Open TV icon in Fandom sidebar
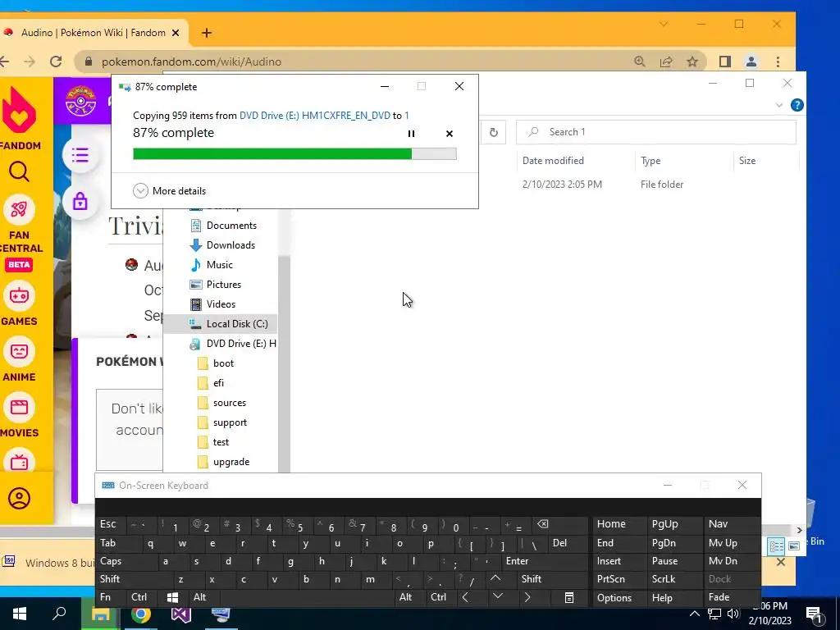Image resolution: width=840 pixels, height=630 pixels. 19,462
